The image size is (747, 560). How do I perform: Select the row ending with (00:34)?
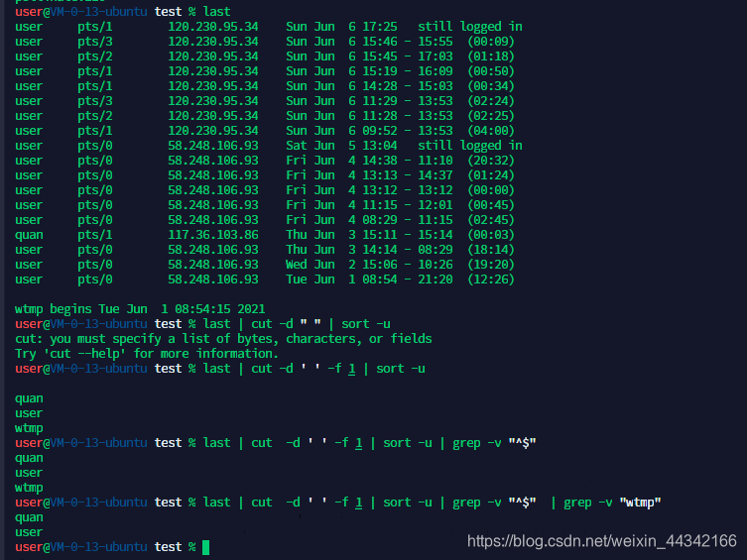(265, 86)
